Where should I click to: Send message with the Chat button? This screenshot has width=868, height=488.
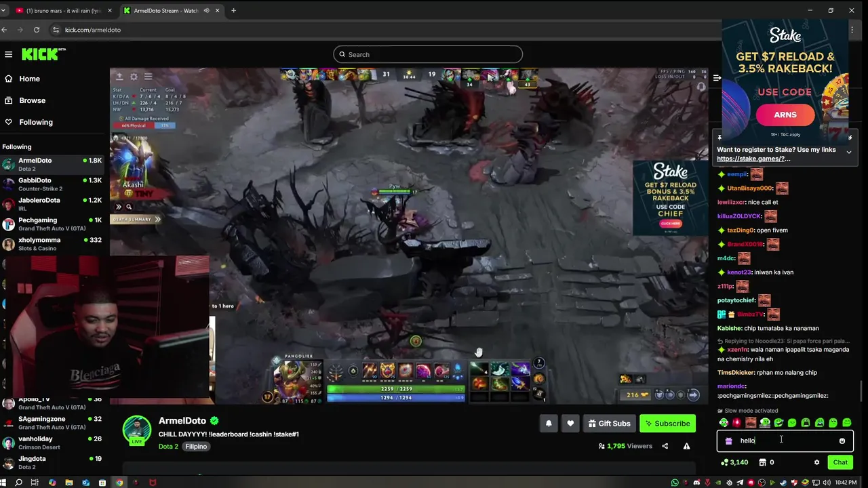840,462
